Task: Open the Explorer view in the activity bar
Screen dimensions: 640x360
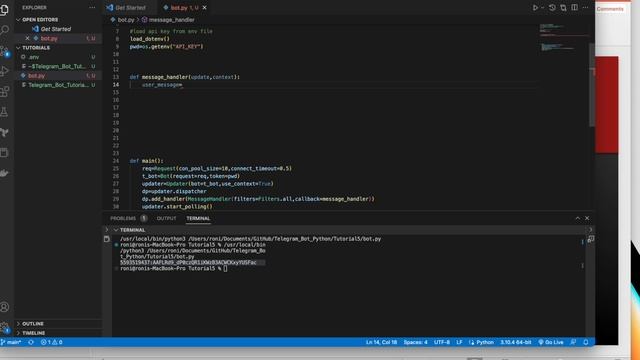Action: coord(4,9)
